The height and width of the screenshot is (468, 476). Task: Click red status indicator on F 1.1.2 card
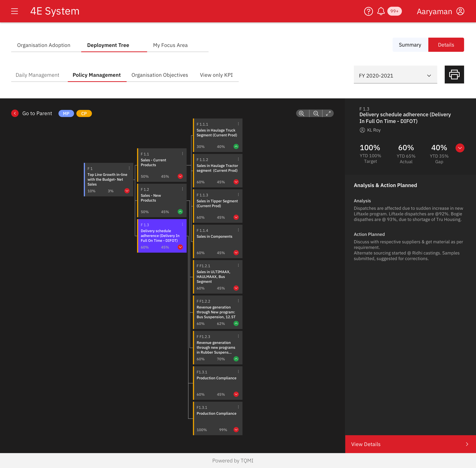(236, 182)
